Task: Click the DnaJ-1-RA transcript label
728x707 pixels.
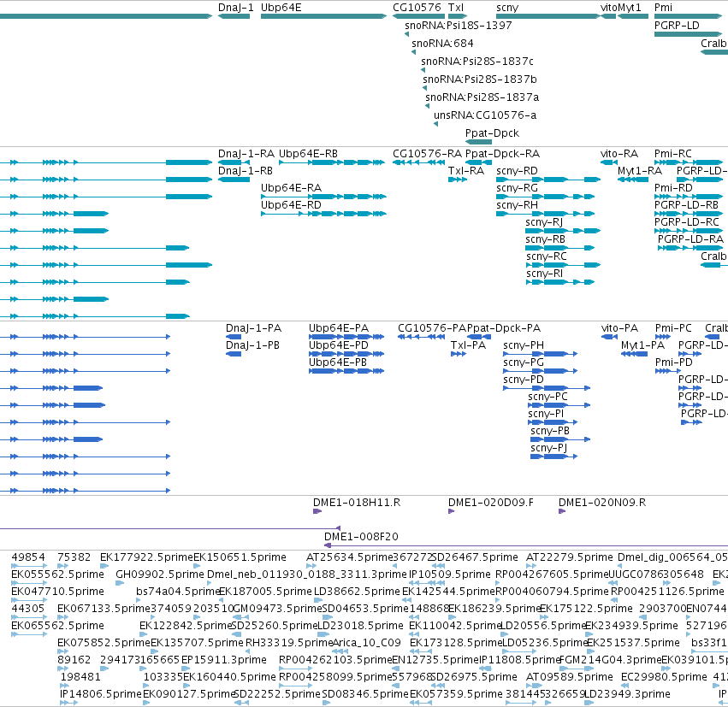Action: (246, 154)
